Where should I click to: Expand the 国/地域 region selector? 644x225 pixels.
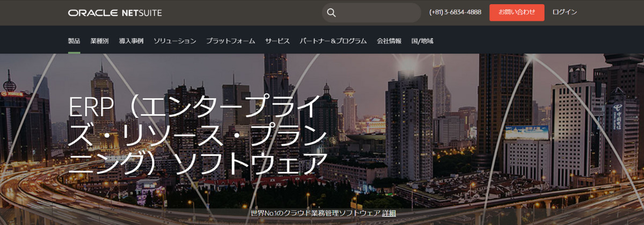[x=422, y=41]
